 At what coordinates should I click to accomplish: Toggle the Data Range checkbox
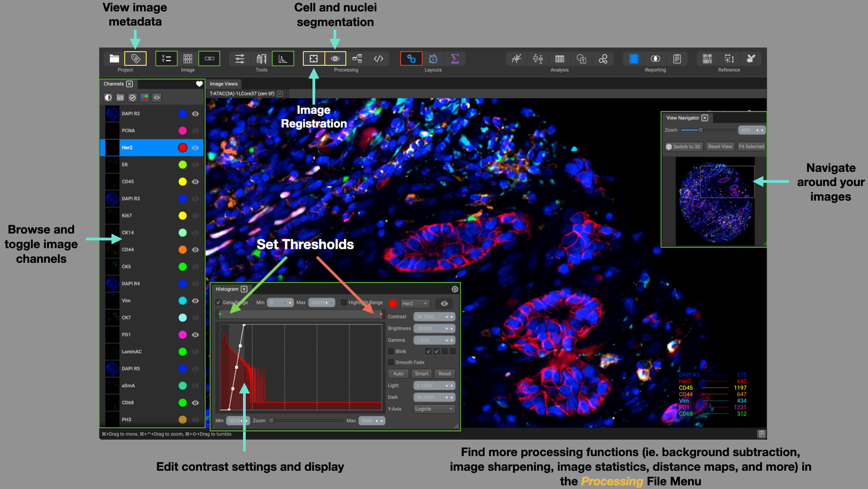point(218,303)
